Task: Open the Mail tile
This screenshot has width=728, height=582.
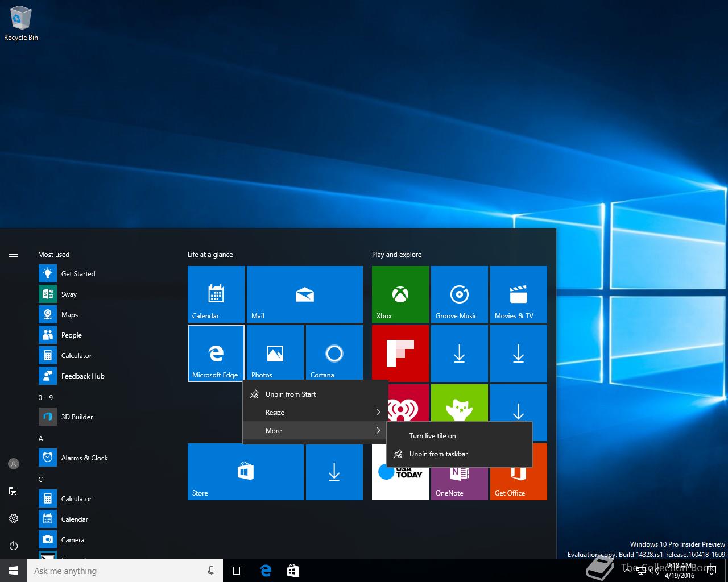Action: (x=305, y=294)
